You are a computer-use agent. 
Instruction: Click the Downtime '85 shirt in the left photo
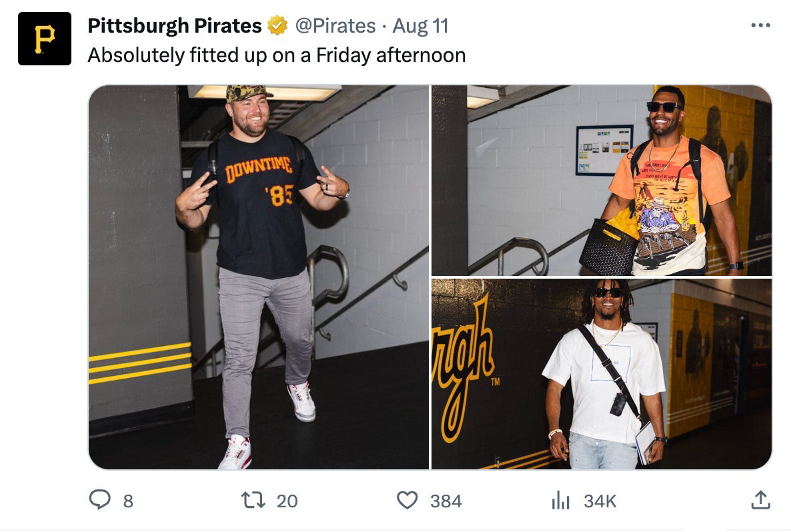[260, 200]
